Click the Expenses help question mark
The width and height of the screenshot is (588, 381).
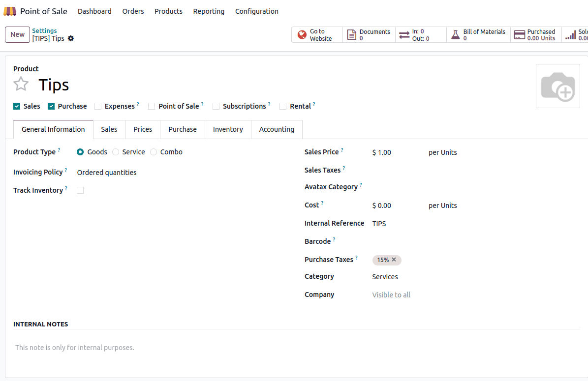tap(138, 104)
